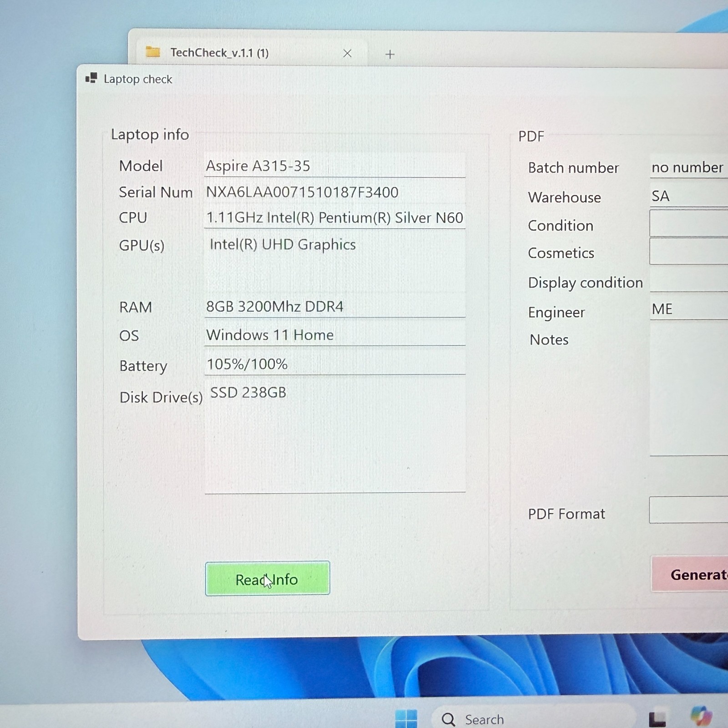Click the Read Info button
Image resolution: width=728 pixels, height=728 pixels.
(268, 578)
